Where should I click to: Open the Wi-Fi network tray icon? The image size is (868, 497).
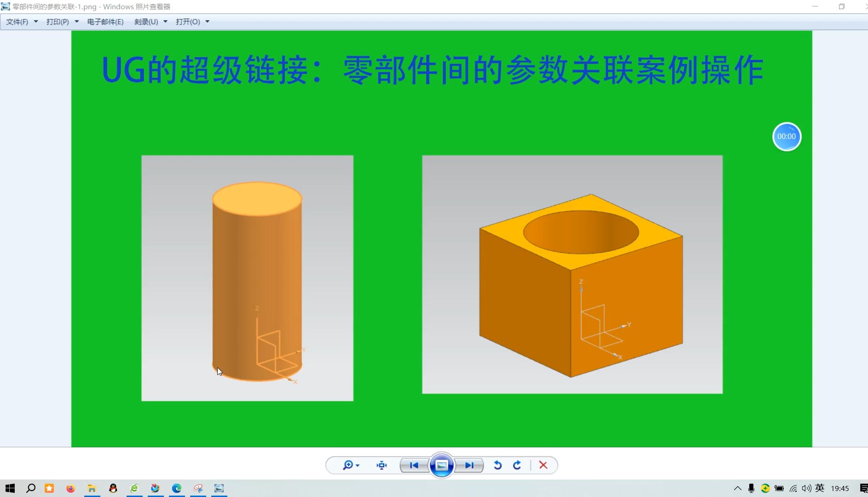[x=793, y=488]
